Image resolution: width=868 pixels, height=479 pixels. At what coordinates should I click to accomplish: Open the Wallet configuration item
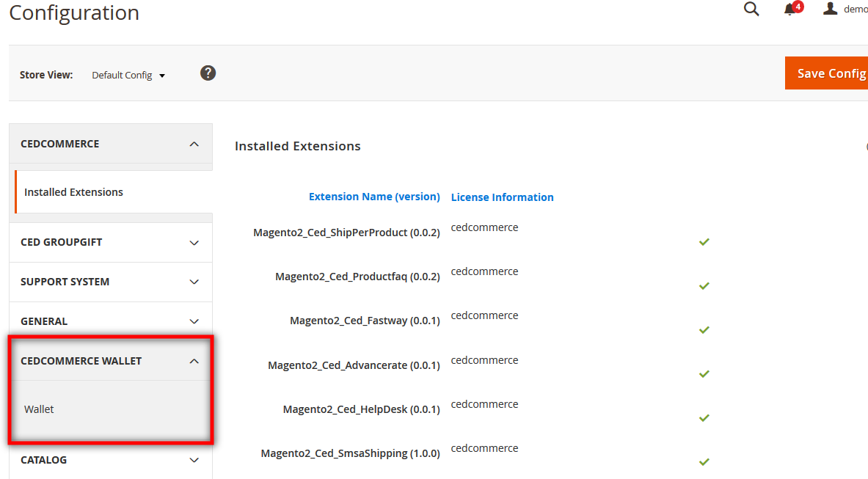pos(40,409)
